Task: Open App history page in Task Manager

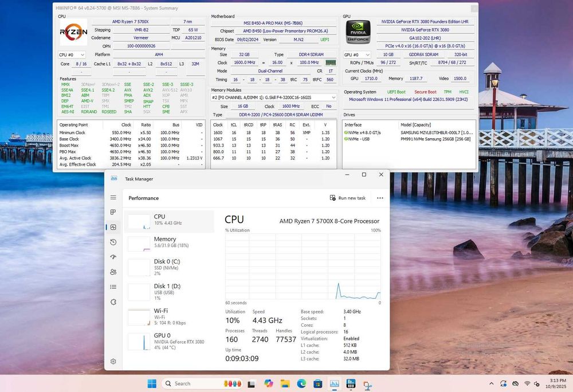Action: (x=113, y=242)
